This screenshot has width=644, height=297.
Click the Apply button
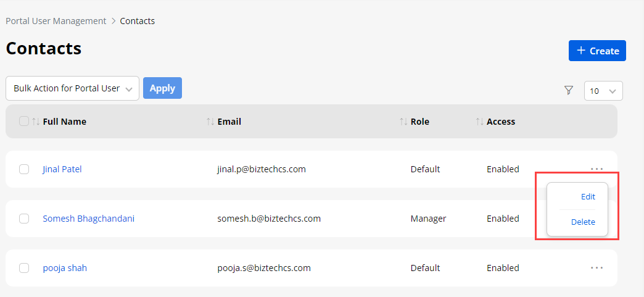click(162, 88)
